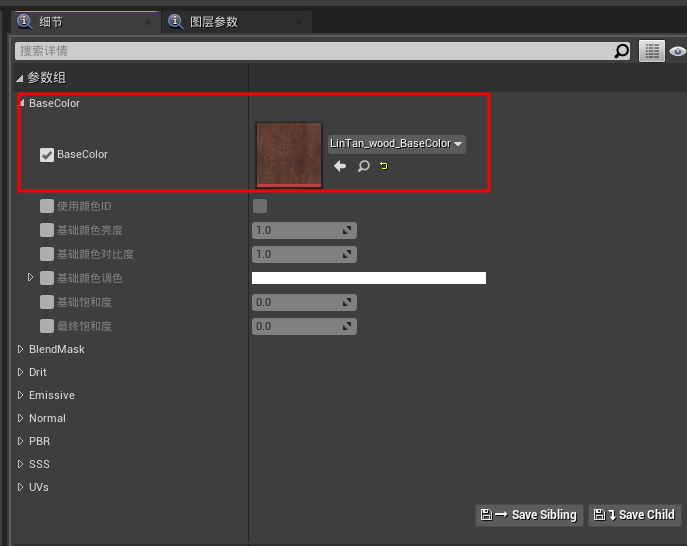Uncheck the BaseColor parameter checkbox

pos(46,155)
